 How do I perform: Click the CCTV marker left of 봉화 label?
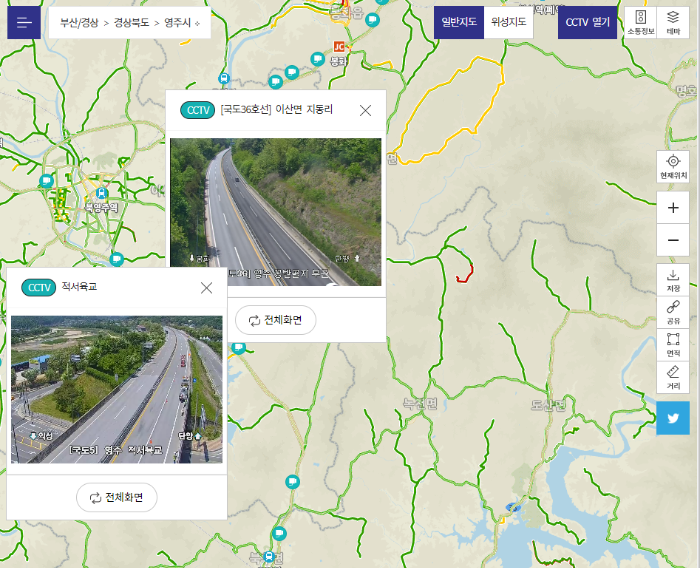(317, 58)
